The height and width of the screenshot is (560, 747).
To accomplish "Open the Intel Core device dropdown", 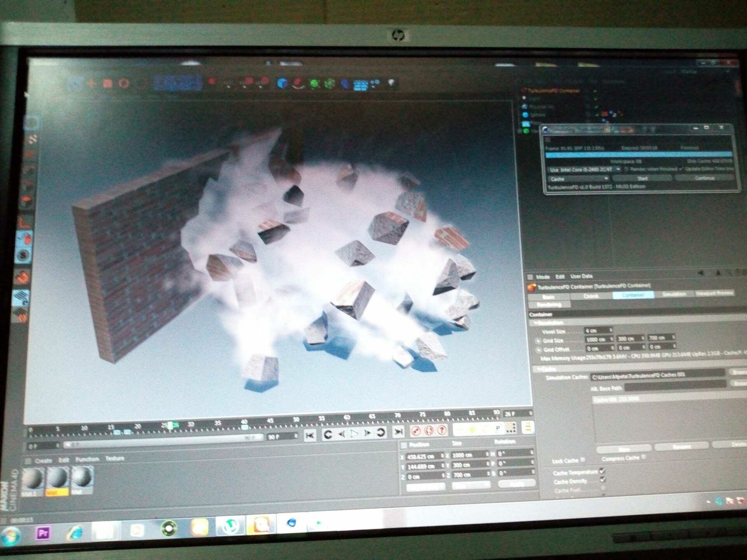I will tap(585, 170).
